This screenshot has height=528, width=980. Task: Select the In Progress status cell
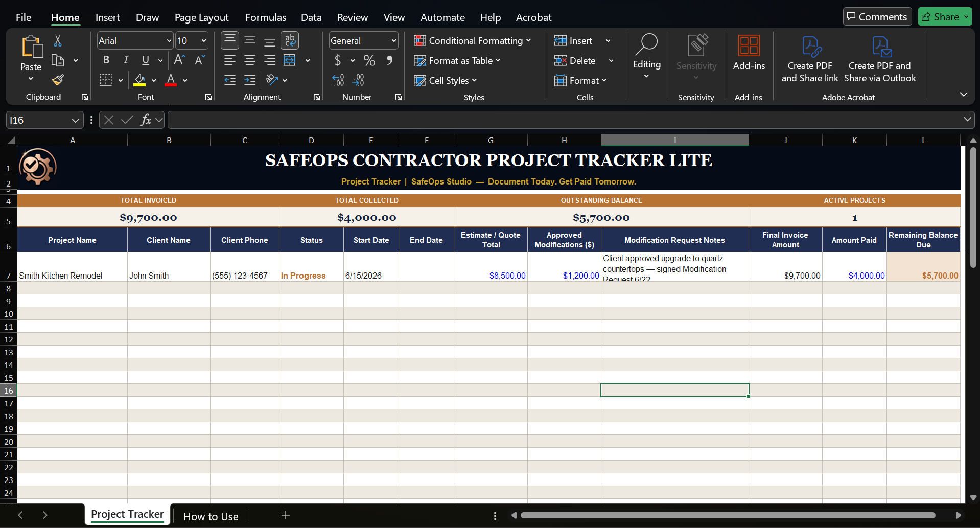pos(312,267)
